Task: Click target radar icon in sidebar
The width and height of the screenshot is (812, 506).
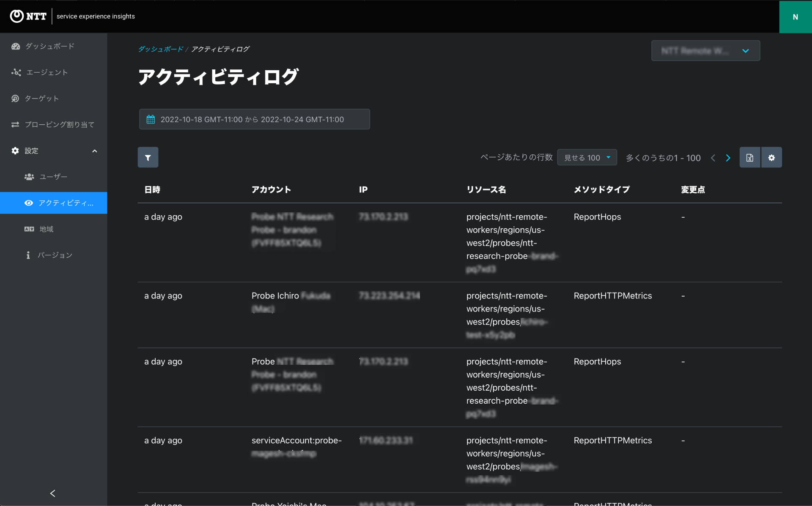Action: click(x=15, y=98)
